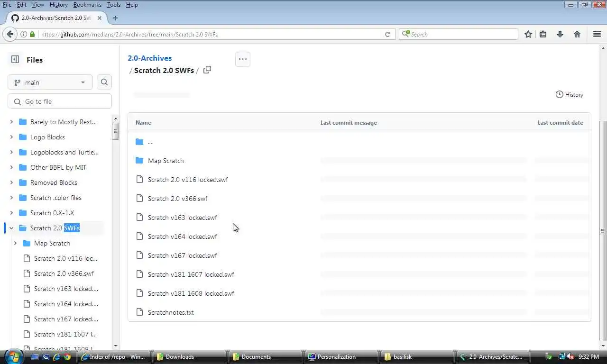Click the browser Search box
This screenshot has height=364, width=607.
coord(459,34)
